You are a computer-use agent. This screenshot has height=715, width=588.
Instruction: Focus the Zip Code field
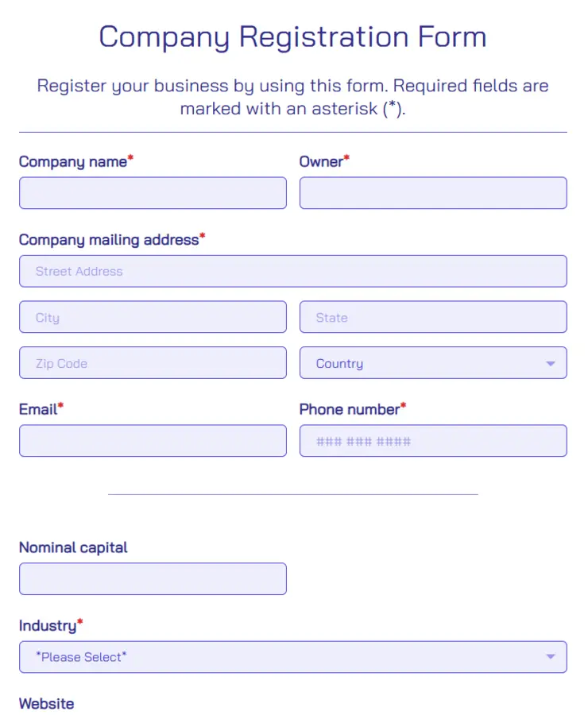coord(153,363)
